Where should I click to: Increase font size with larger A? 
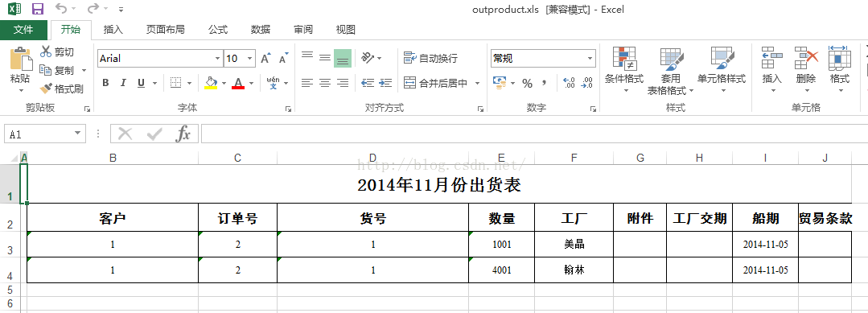coord(265,58)
